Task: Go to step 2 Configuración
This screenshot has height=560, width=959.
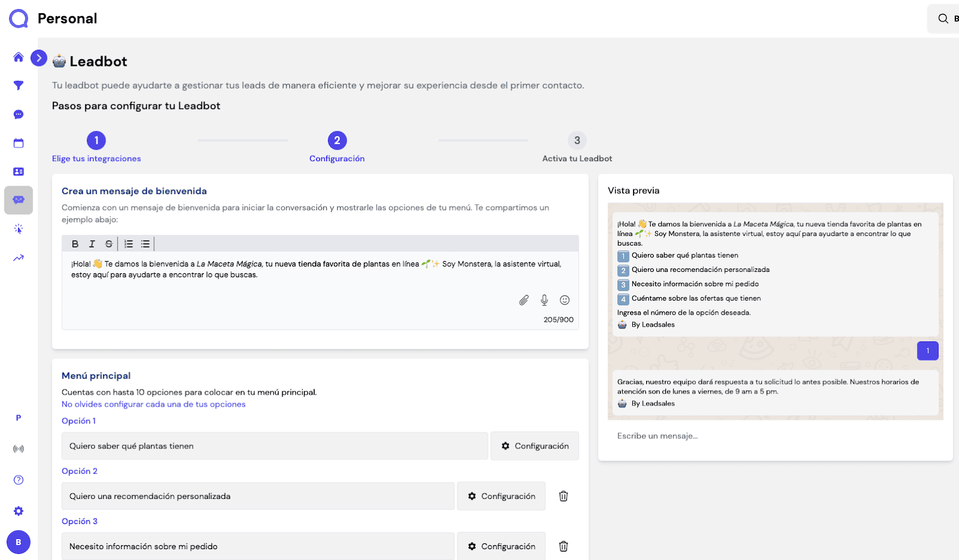Action: point(337,147)
